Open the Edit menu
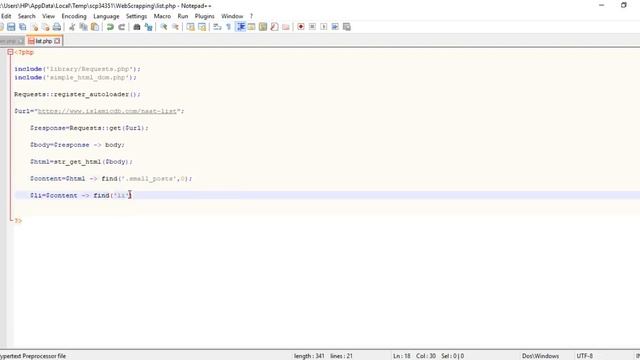The image size is (640, 360). pos(6,16)
